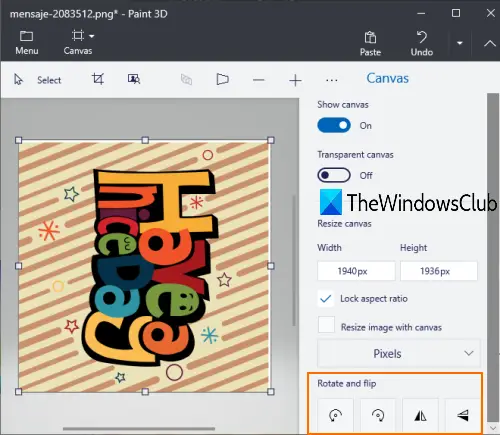Viewport: 500px width, 435px height.
Task: Click the left-middle canvas resize handle
Action: (x=19, y=266)
